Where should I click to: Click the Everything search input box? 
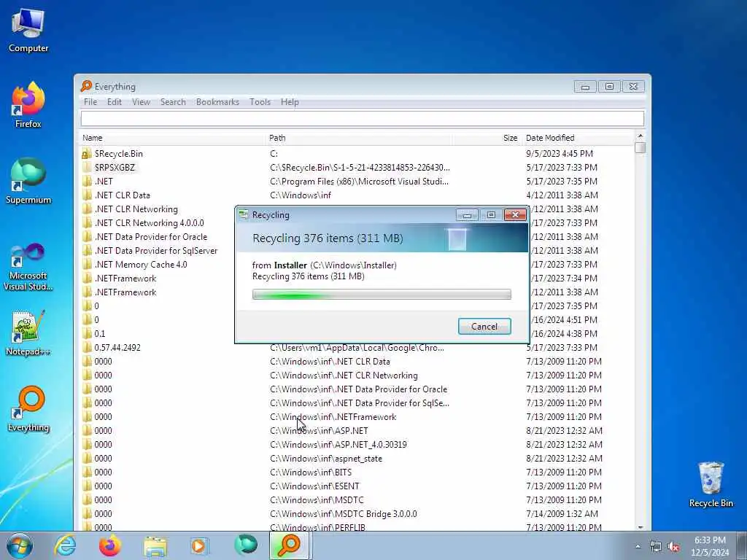(x=362, y=119)
